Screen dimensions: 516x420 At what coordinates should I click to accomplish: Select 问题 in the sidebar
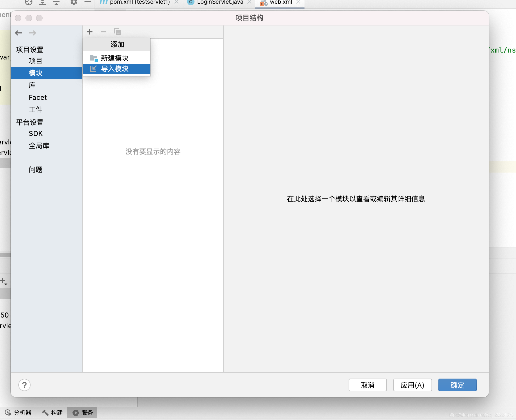coord(46,170)
